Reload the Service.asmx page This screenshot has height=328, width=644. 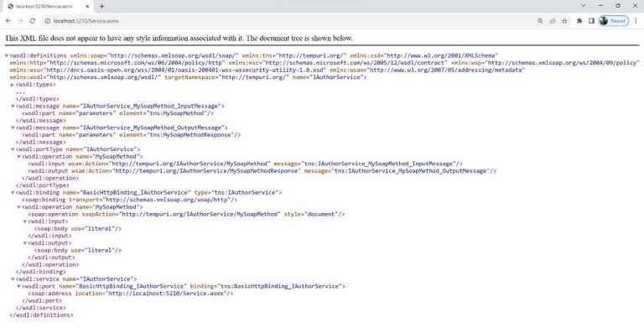[33, 20]
